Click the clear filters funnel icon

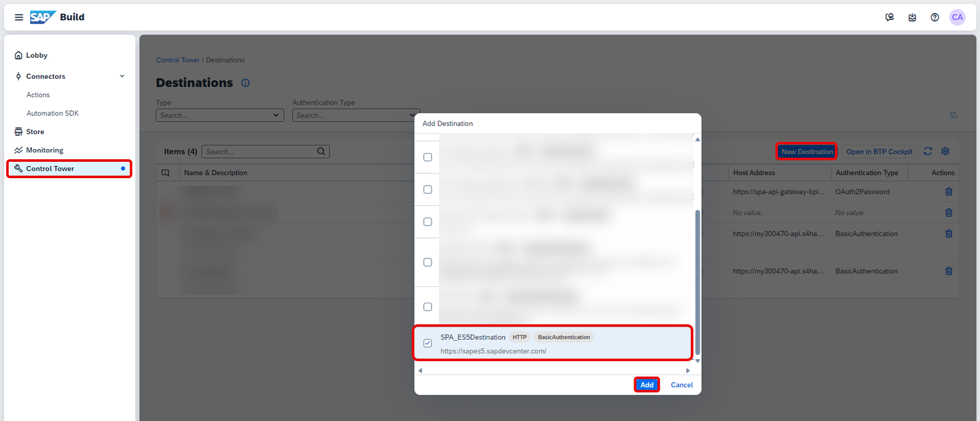click(x=953, y=116)
